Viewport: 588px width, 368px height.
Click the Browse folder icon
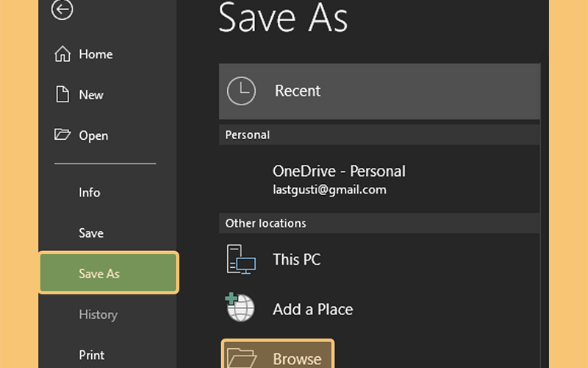pos(243,358)
